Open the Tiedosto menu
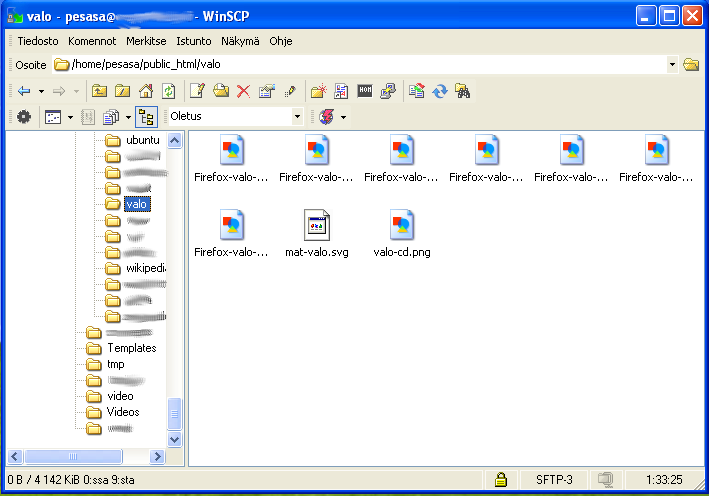Viewport: 709px width, 496px height. [38, 41]
